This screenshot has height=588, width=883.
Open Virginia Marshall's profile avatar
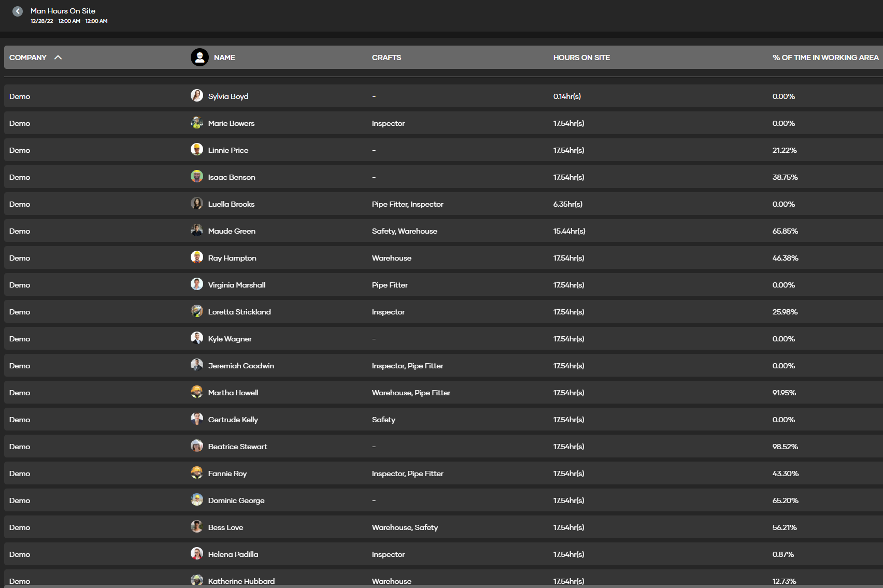(x=197, y=284)
